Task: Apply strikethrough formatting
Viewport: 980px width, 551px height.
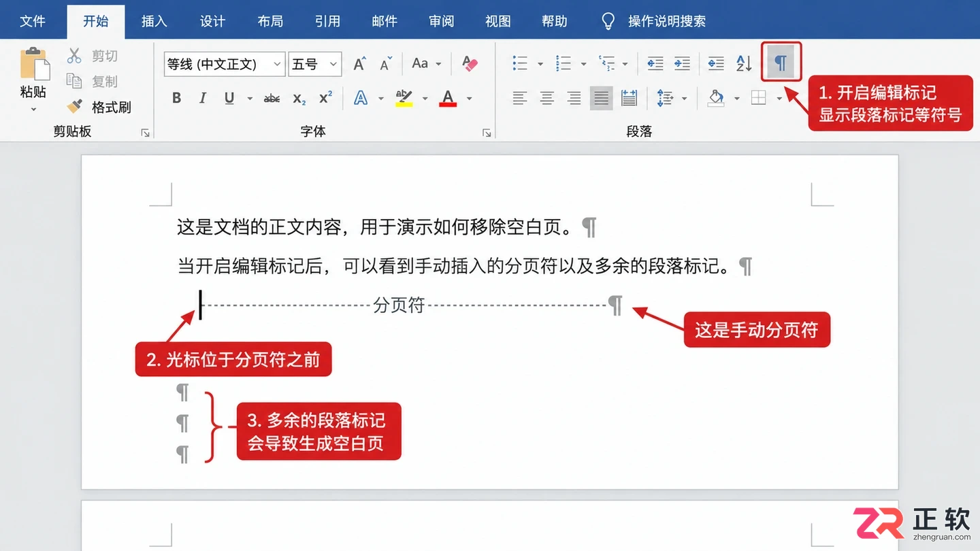Action: (272, 99)
